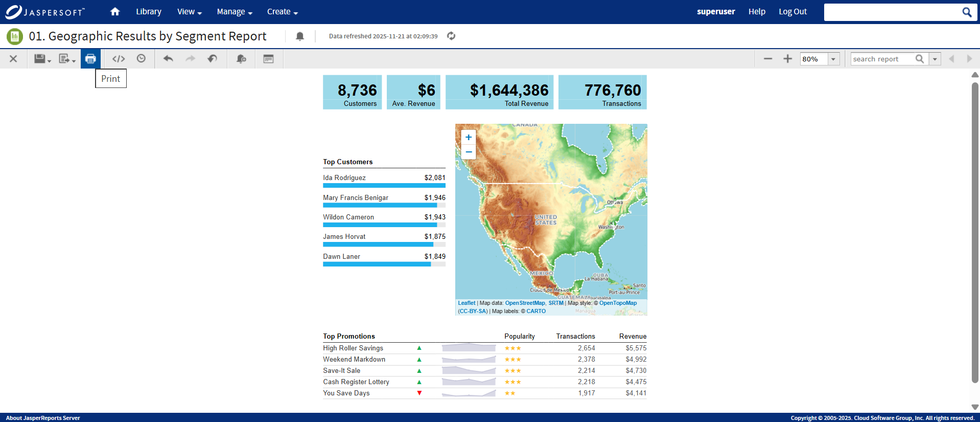Screen dimensions: 980x422
Task: Click the window layout icon in the toolbar
Action: (268, 59)
